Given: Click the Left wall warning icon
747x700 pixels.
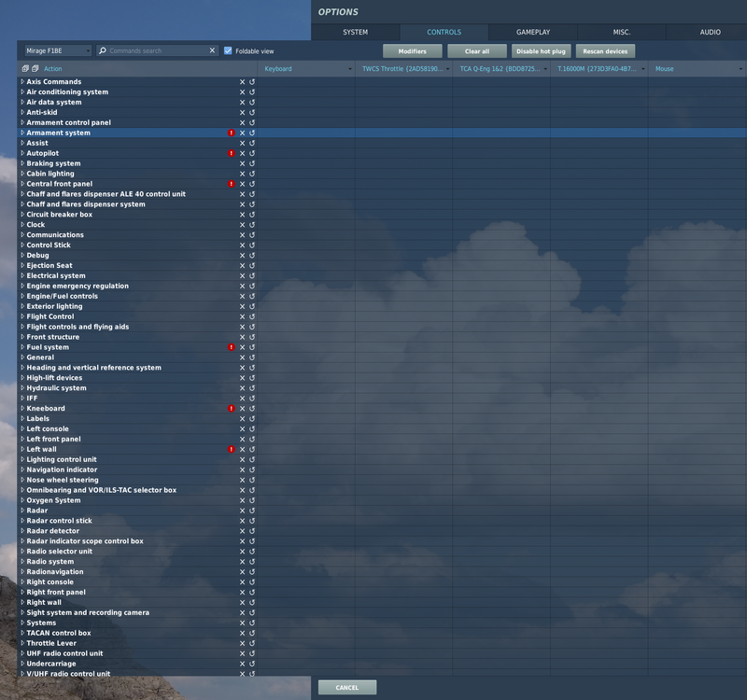Looking at the screenshot, I should [232, 450].
